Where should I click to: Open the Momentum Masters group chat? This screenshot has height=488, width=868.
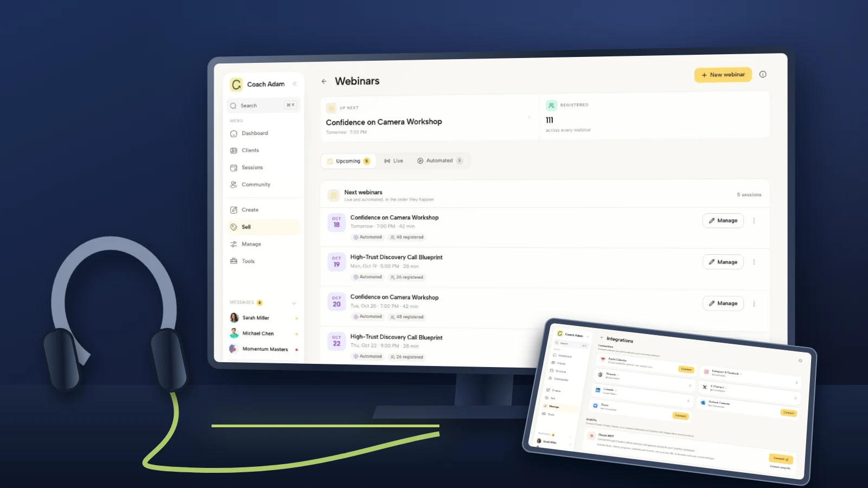(x=264, y=349)
